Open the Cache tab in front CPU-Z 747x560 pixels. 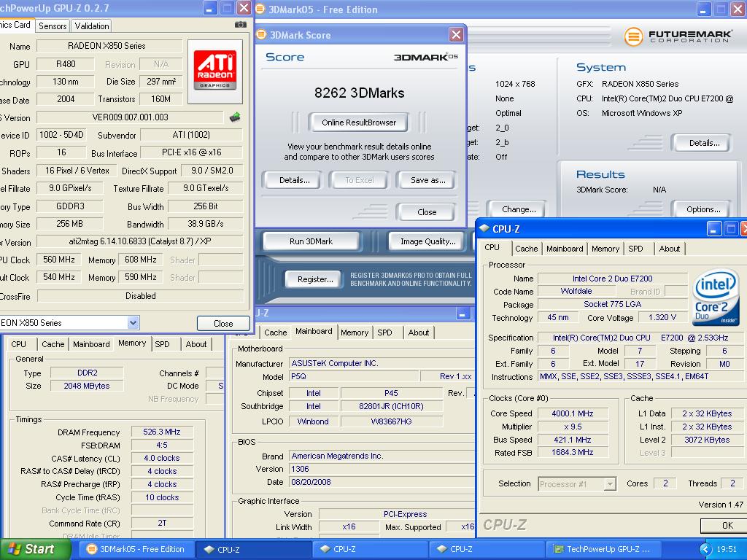click(x=527, y=249)
